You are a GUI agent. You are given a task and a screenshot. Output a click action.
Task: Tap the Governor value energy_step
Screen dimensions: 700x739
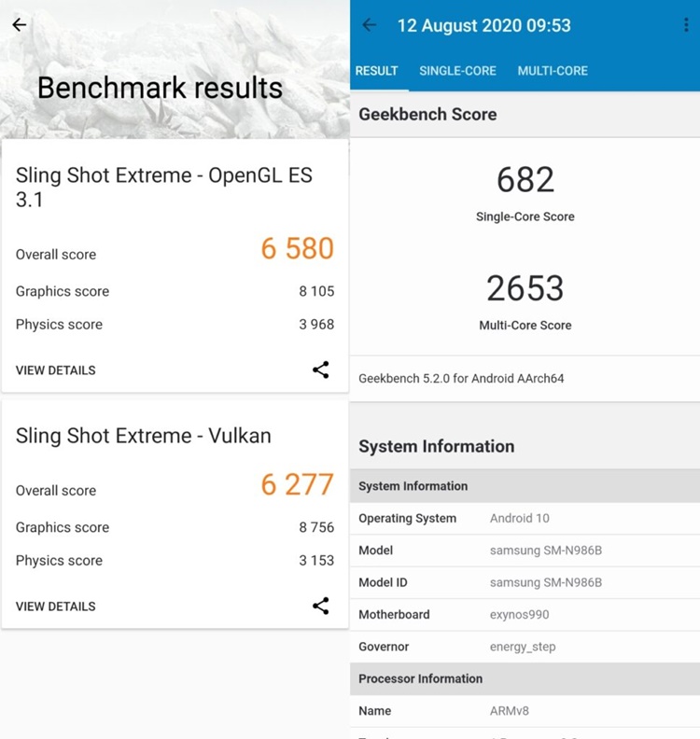[523, 647]
